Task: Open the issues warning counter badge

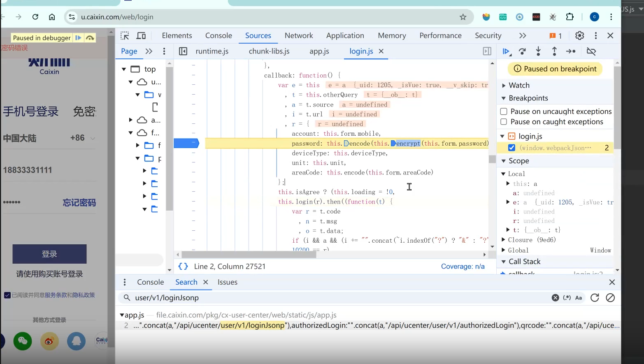Action: click(x=556, y=36)
